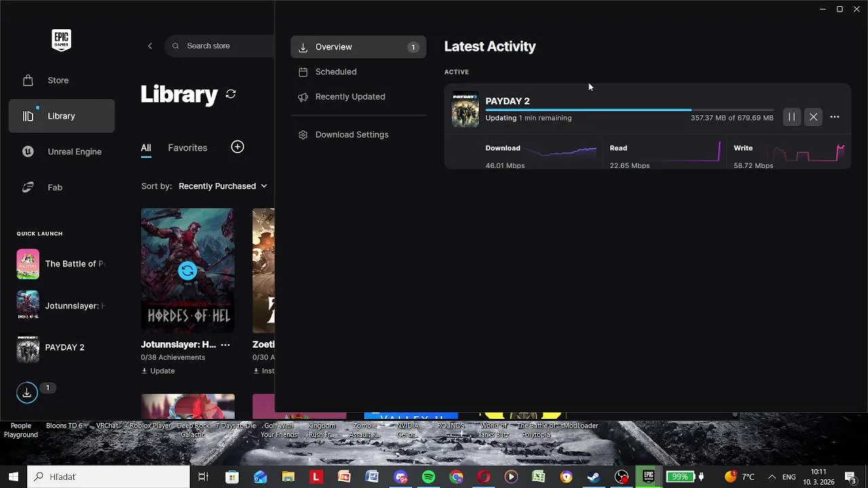868x488 pixels.
Task: Open the notification center in the tray
Action: click(850, 477)
